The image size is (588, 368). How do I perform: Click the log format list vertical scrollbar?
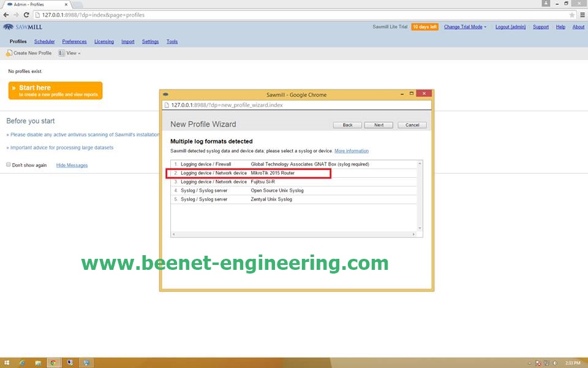pos(420,195)
